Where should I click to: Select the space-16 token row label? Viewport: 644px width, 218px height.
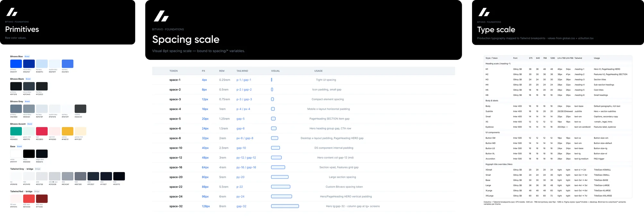[x=176, y=167]
